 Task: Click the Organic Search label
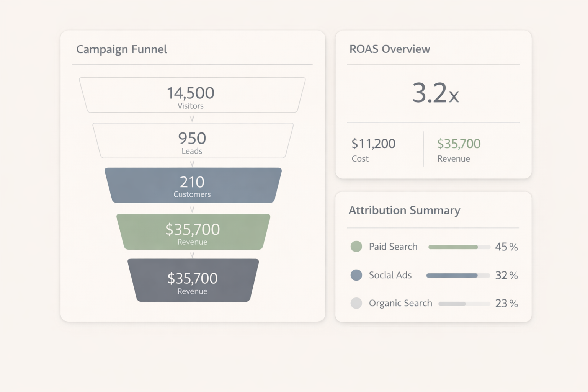(400, 303)
